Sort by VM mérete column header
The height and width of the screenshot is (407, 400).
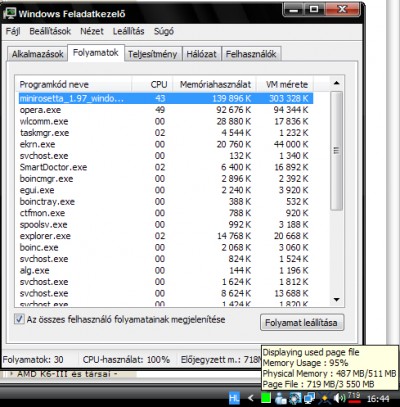(x=285, y=84)
